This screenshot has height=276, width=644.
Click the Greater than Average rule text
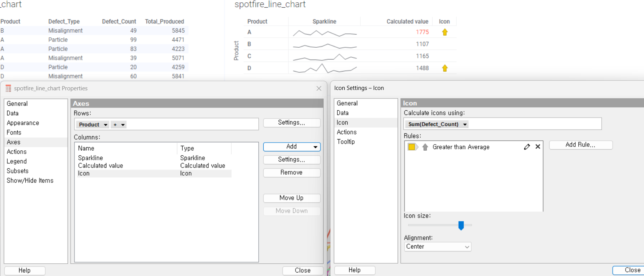coord(461,147)
